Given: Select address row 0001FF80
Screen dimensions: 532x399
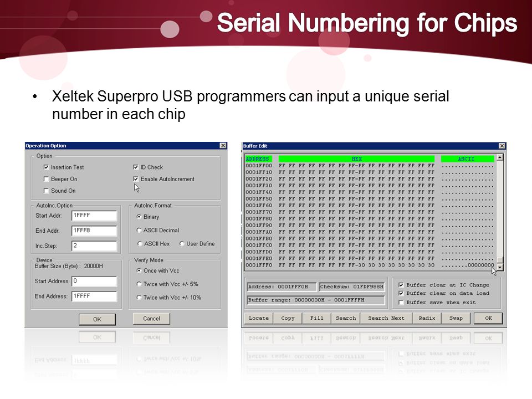Looking at the screenshot, I should 259,219.
